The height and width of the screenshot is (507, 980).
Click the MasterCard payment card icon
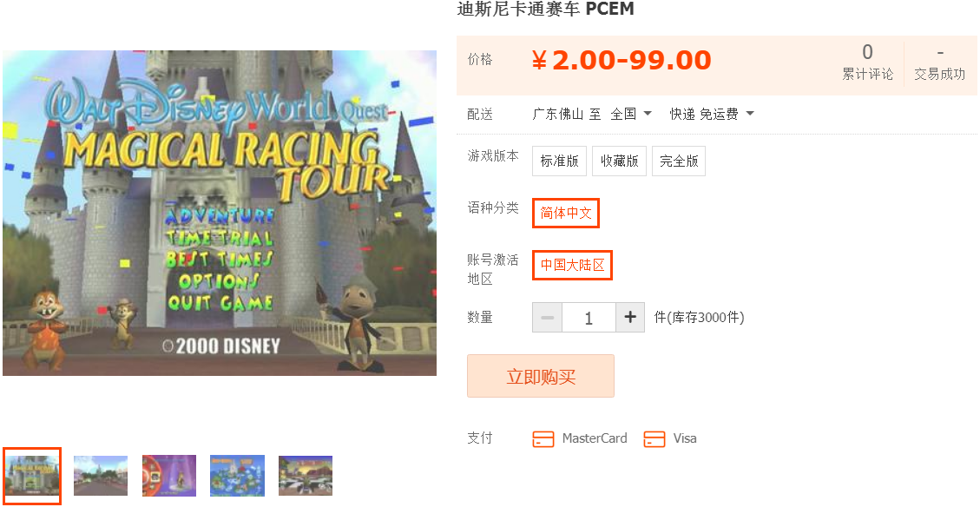(543, 439)
